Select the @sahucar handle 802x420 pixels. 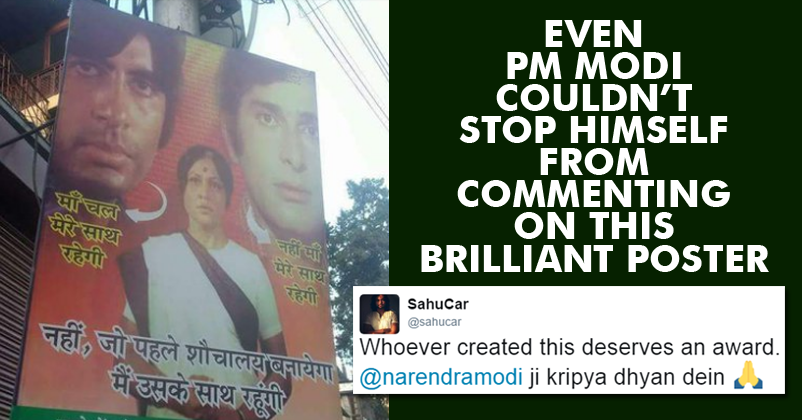click(435, 322)
